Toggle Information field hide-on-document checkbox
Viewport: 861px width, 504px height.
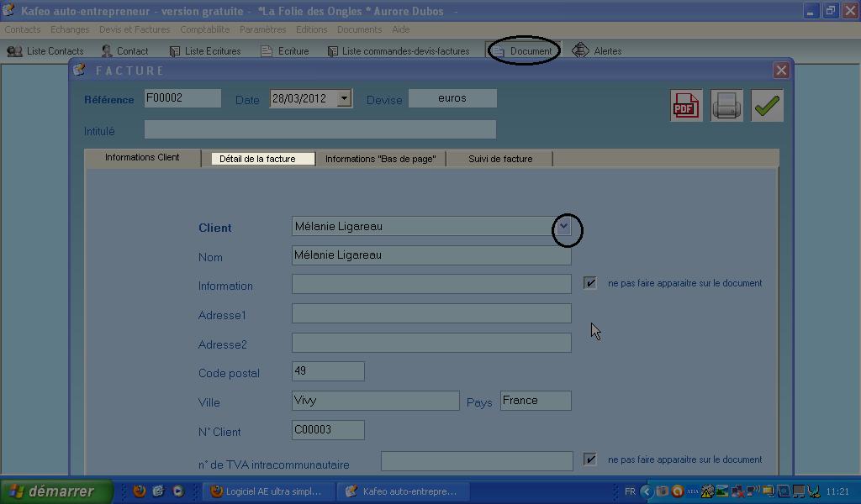pyautogui.click(x=590, y=284)
